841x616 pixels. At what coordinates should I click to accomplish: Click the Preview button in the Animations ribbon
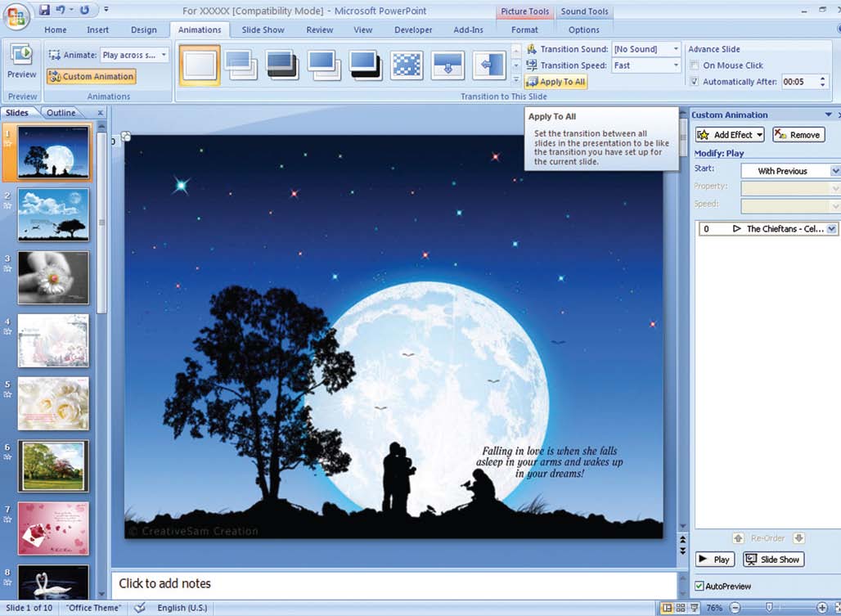tap(21, 63)
